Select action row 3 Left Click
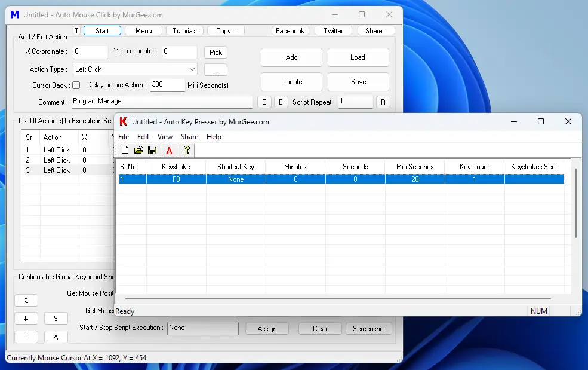This screenshot has height=370, width=588. pos(68,170)
